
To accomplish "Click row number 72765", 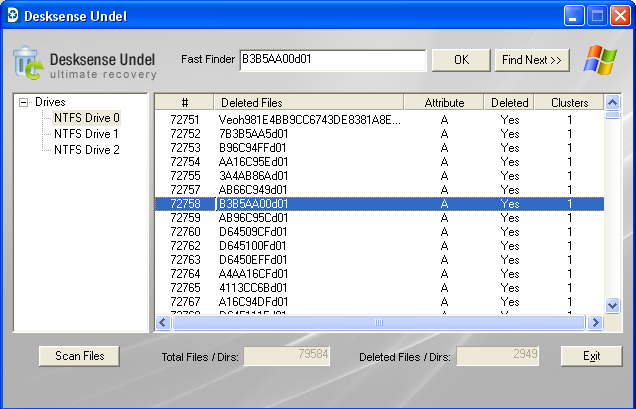I will pos(185,288).
